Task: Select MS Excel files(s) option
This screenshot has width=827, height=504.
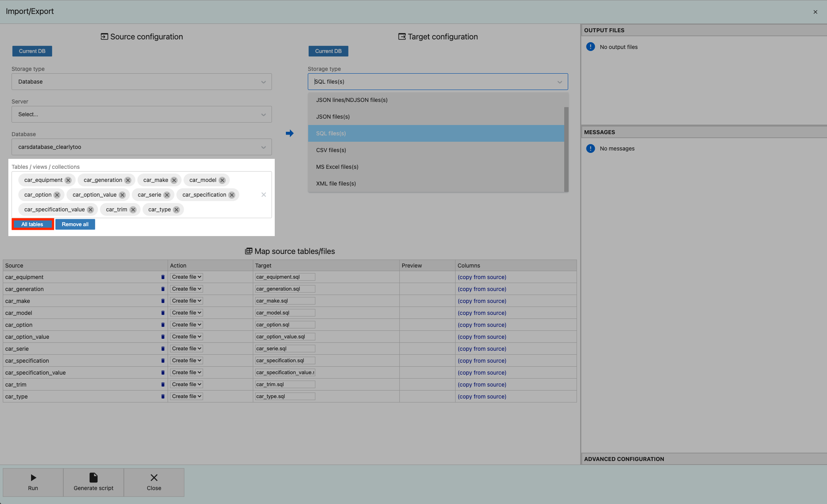Action: click(x=337, y=167)
